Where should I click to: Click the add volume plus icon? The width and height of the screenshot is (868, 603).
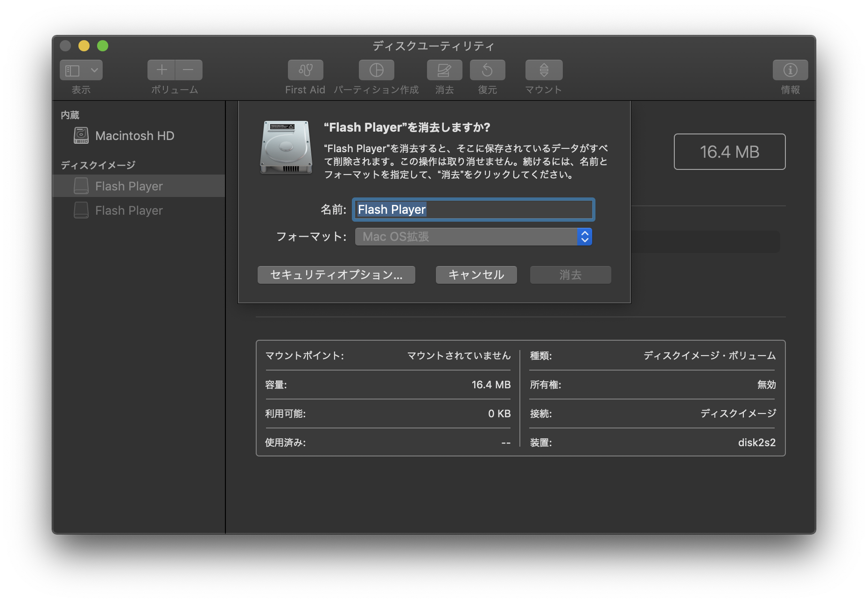161,70
